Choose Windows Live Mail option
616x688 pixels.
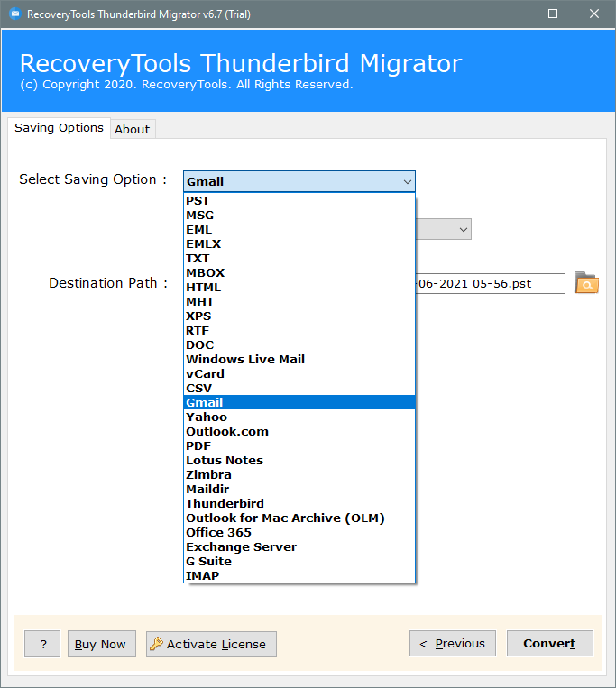(x=299, y=360)
